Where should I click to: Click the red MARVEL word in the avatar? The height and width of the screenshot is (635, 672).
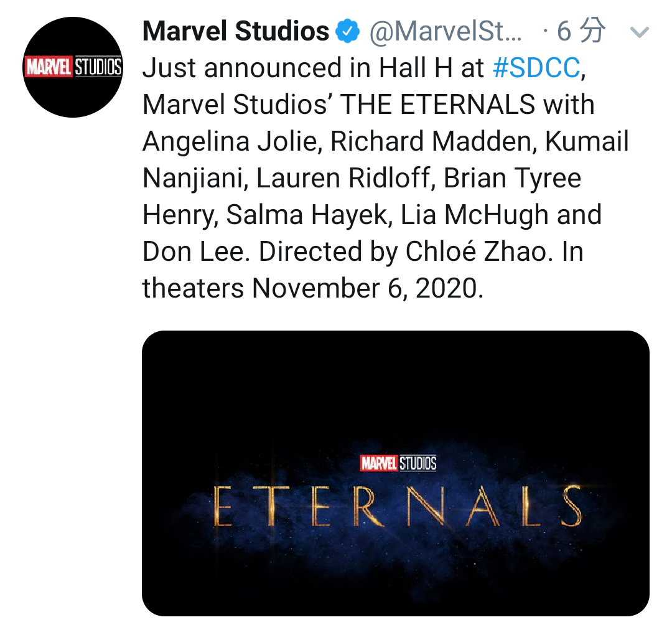click(x=49, y=67)
